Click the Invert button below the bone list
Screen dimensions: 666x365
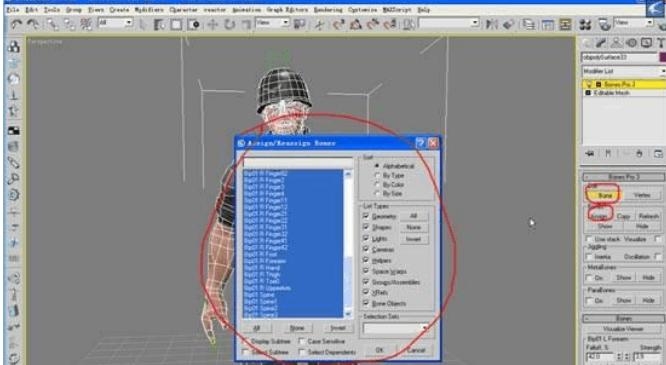click(x=338, y=328)
